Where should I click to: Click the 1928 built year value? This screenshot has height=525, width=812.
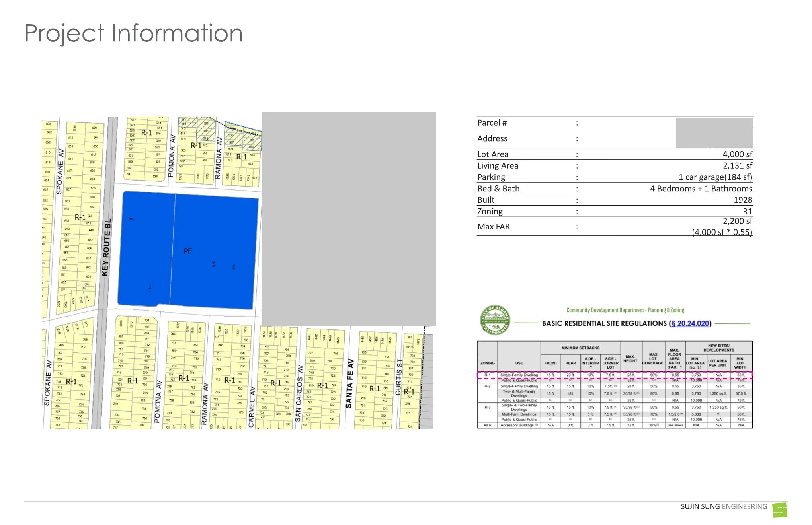743,200
